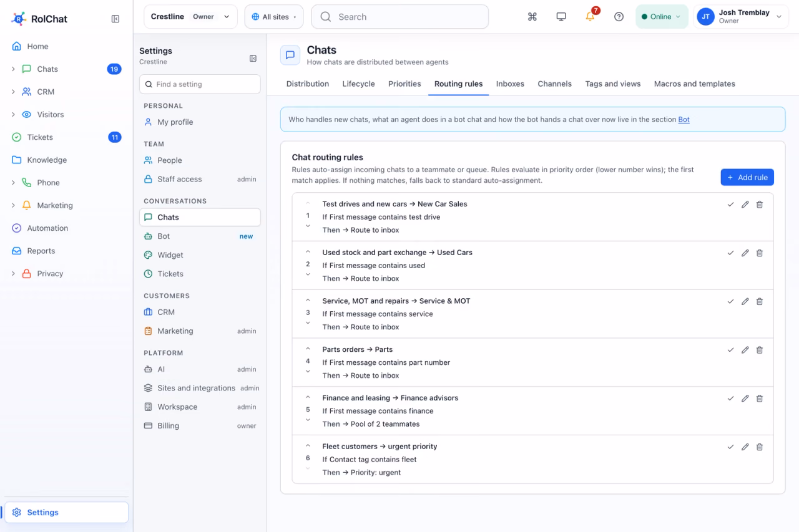Toggle enabled checkmark on Finance and leasing rule

(x=730, y=399)
